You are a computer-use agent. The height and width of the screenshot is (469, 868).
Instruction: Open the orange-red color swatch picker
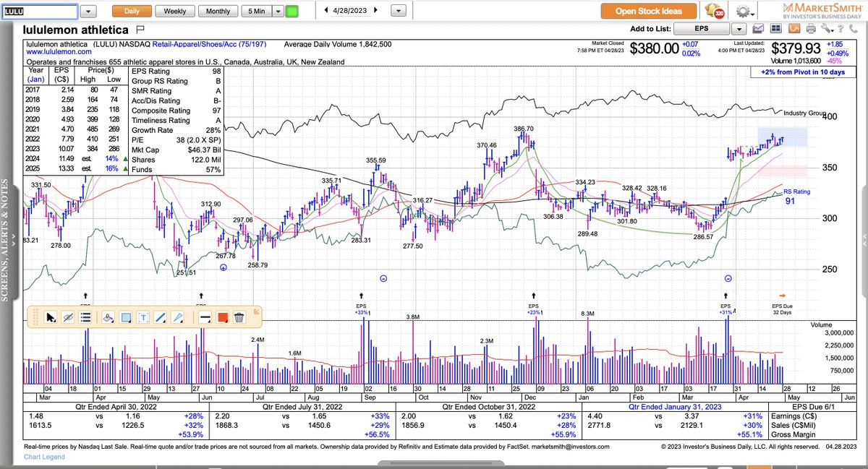(x=223, y=317)
